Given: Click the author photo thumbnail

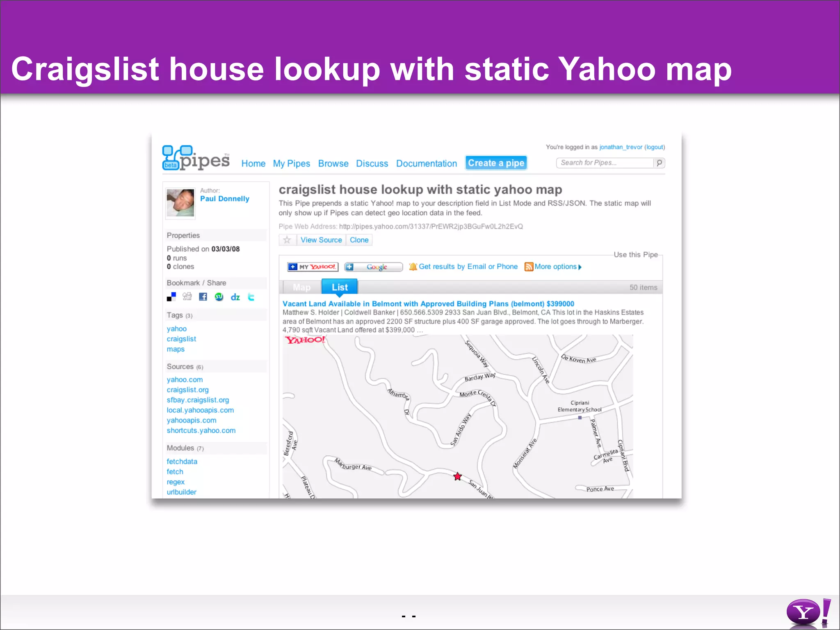Looking at the screenshot, I should tap(180, 203).
